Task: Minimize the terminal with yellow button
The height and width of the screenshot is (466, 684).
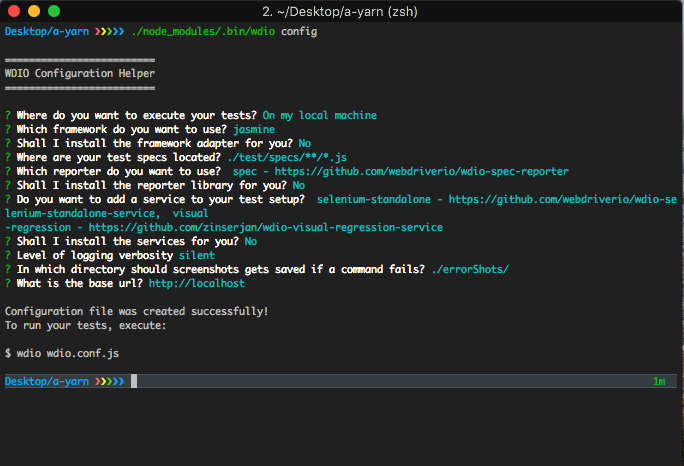Action: pyautogui.click(x=34, y=11)
